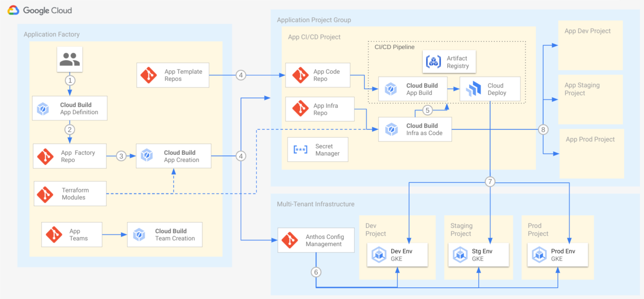The height and width of the screenshot is (299, 644).
Task: Select the Cloud Deploy label
Action: tap(497, 89)
